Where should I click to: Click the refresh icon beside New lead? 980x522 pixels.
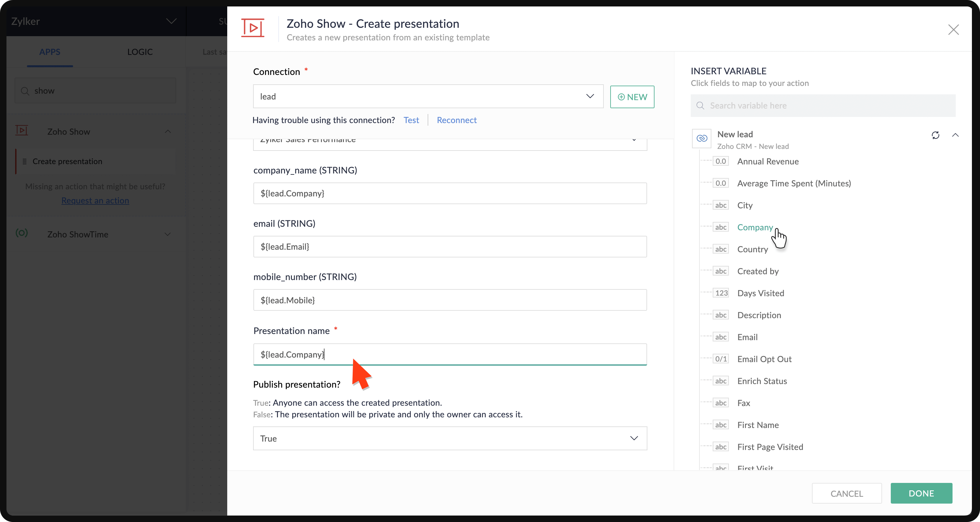[935, 135]
